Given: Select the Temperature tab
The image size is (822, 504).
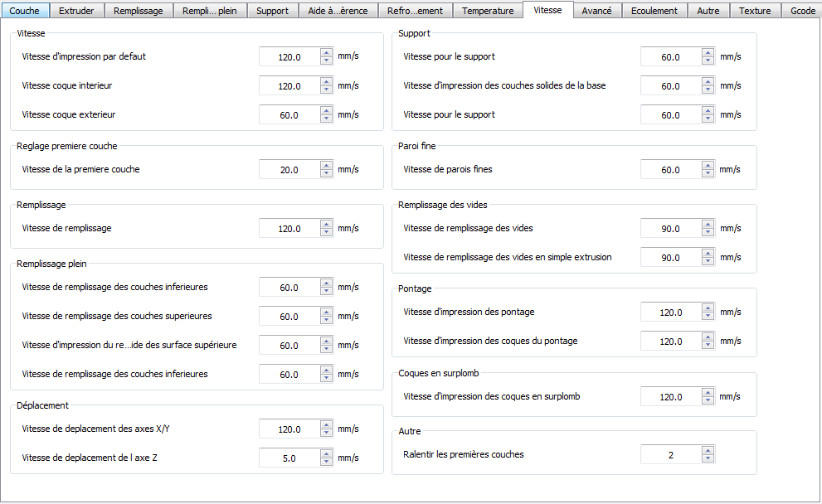Looking at the screenshot, I should point(488,11).
